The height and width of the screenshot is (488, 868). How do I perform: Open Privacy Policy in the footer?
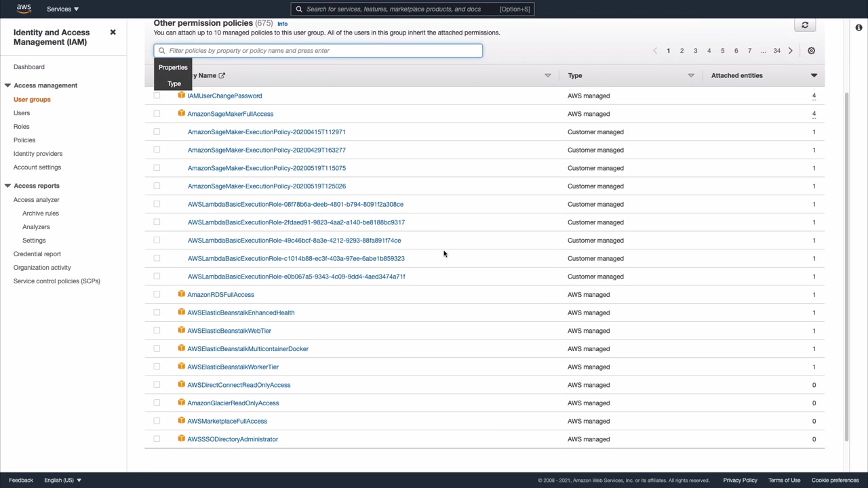(x=740, y=480)
